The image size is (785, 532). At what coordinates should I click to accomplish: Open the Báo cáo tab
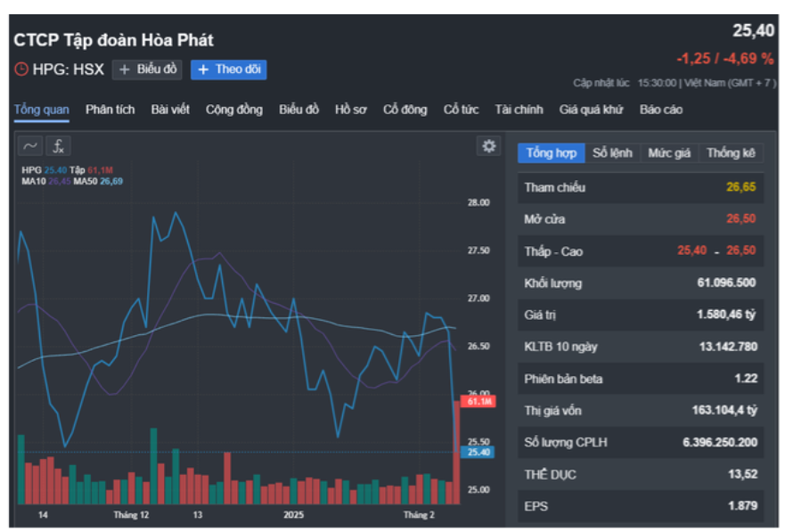point(661,110)
